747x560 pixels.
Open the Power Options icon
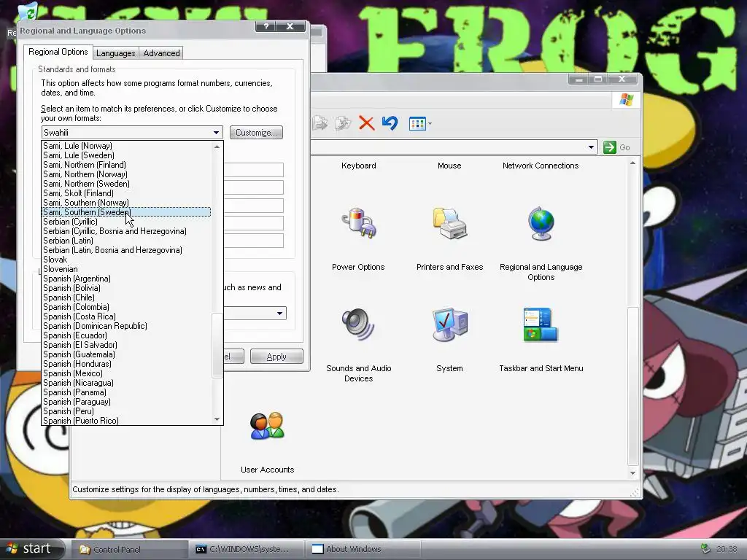[358, 223]
